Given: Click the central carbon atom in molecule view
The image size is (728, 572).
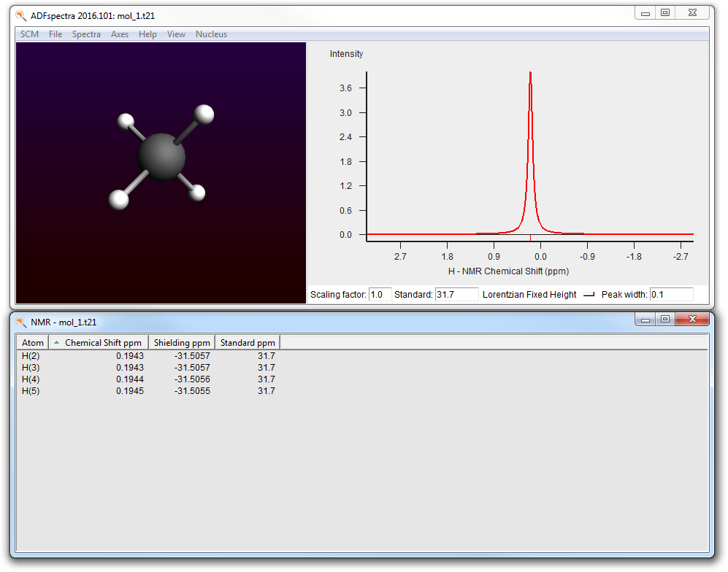Looking at the screenshot, I should [161, 157].
